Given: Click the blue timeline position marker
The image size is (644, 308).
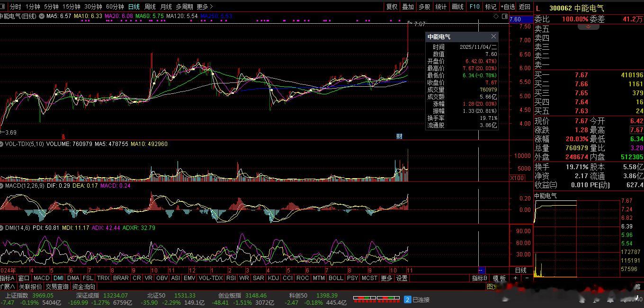Looking at the screenshot, I should click(x=482, y=270).
